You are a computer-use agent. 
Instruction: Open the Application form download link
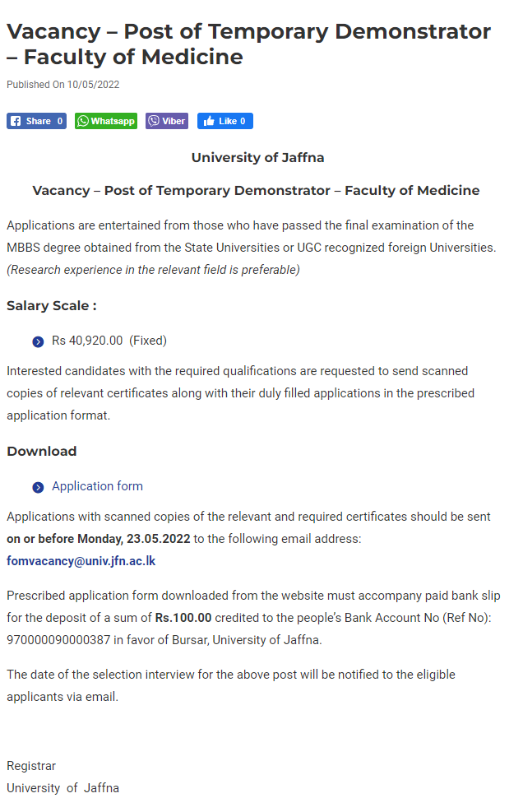[97, 486]
